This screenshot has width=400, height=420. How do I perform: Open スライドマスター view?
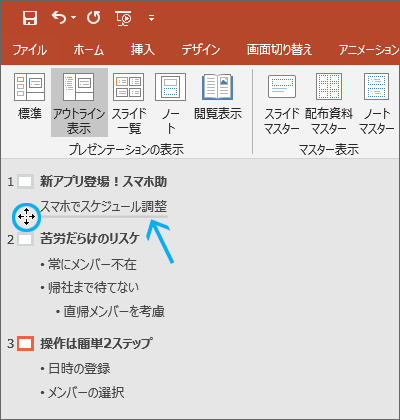(x=282, y=103)
